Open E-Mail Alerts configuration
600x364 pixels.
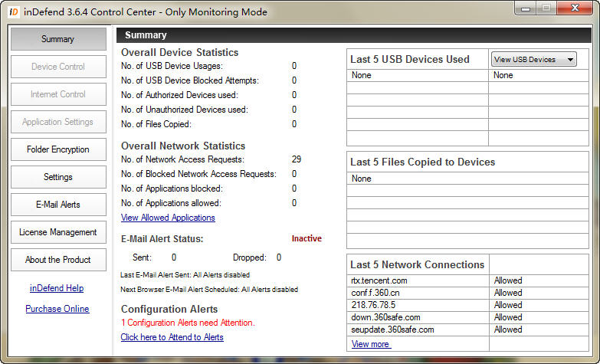pos(58,205)
